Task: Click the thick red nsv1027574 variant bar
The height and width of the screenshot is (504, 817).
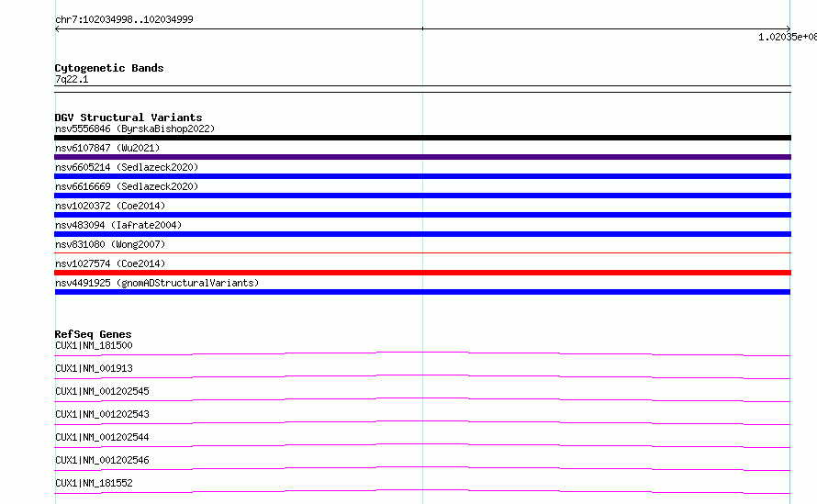Action: point(422,273)
